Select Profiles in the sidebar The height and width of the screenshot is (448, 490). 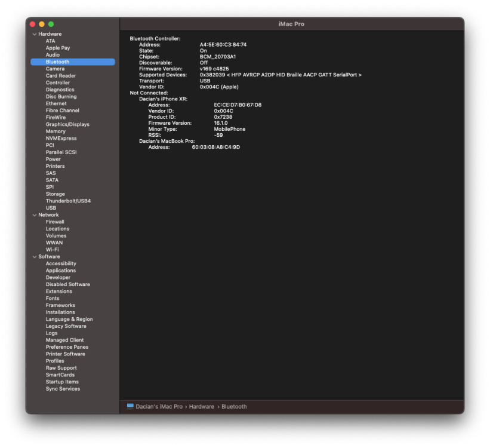(55, 361)
